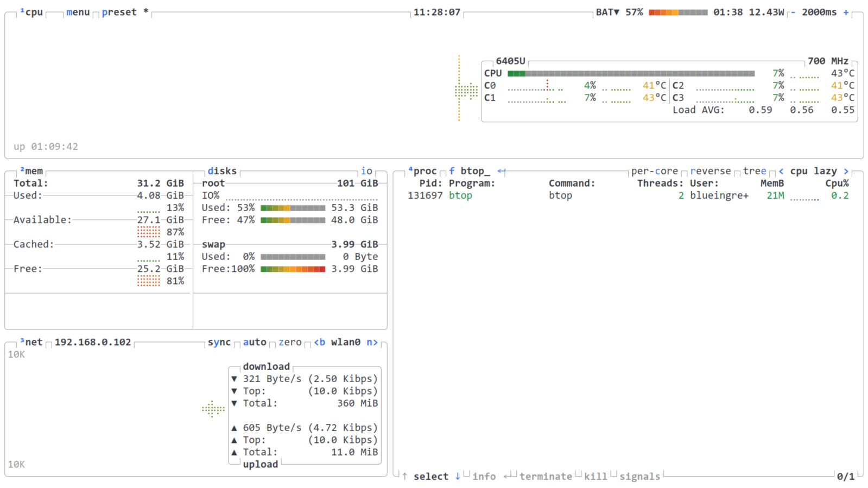
Task: Increase update interval with plus icon
Action: click(846, 12)
